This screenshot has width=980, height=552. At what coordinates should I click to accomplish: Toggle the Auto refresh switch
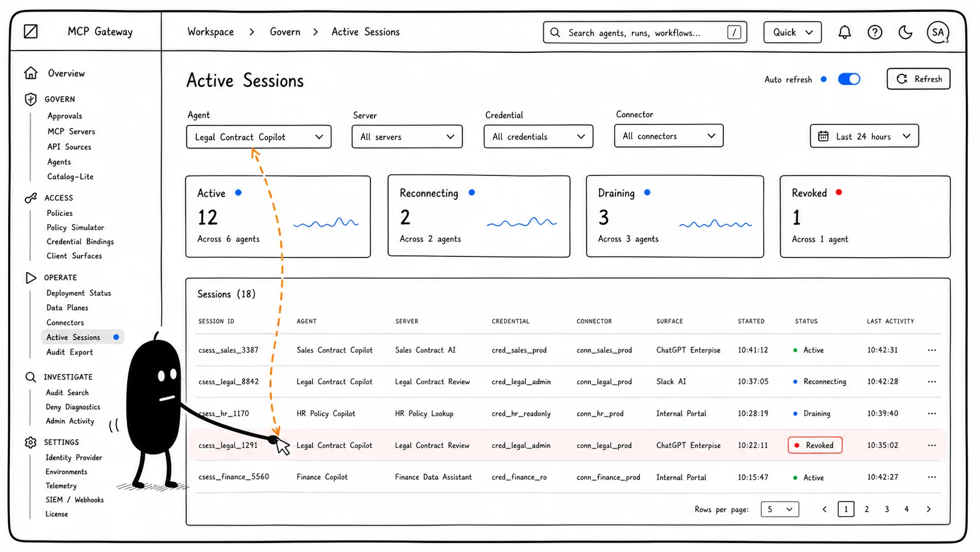tap(849, 79)
